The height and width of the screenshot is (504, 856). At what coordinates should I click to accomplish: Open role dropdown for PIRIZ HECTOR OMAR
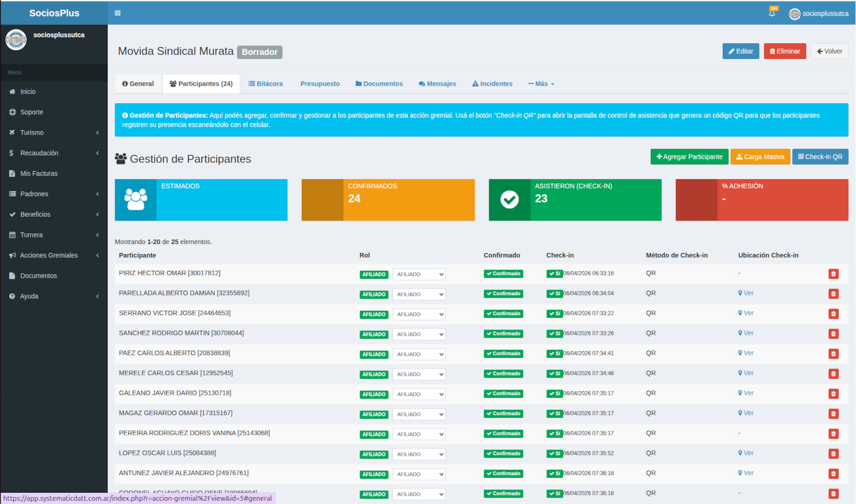point(419,274)
